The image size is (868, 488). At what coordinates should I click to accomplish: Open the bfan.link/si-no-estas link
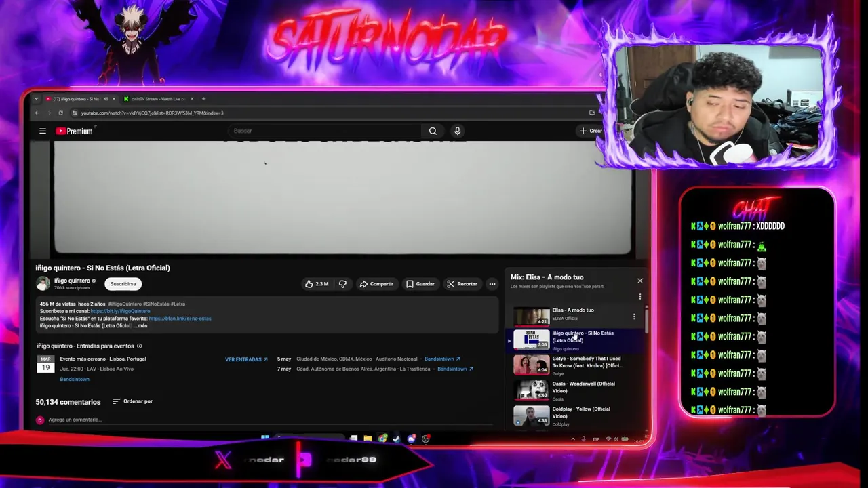pyautogui.click(x=180, y=319)
